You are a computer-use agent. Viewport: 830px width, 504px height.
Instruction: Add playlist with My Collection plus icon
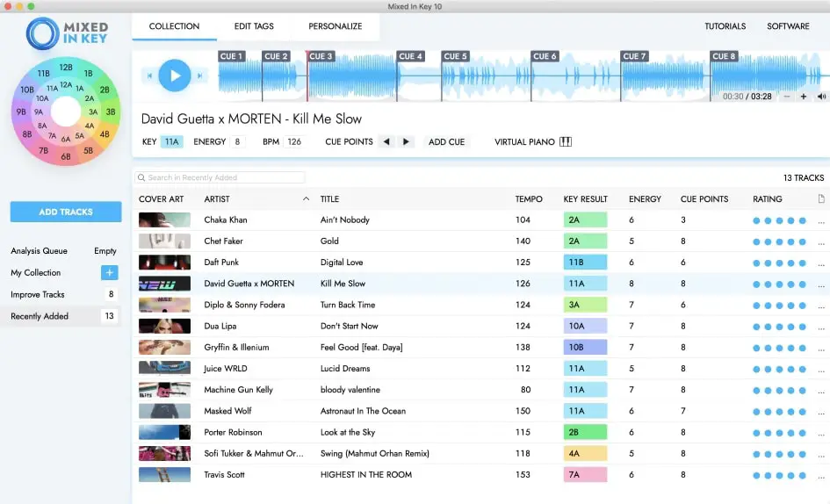coord(109,273)
